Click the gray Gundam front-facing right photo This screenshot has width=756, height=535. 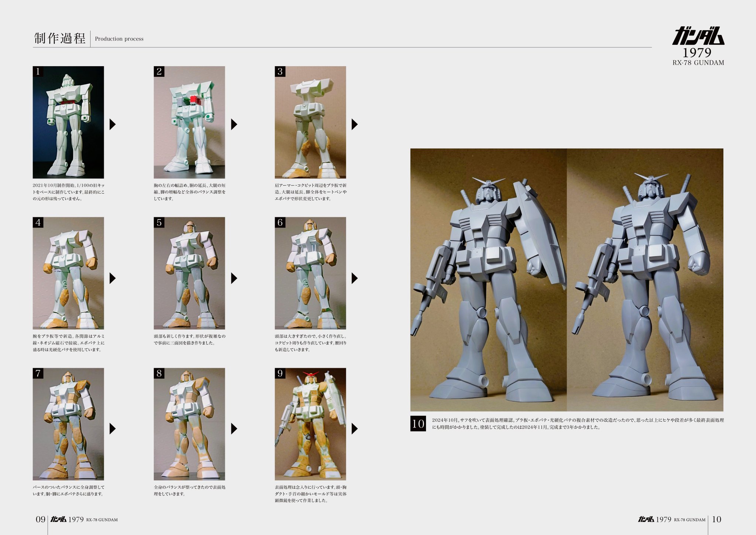[x=645, y=280]
